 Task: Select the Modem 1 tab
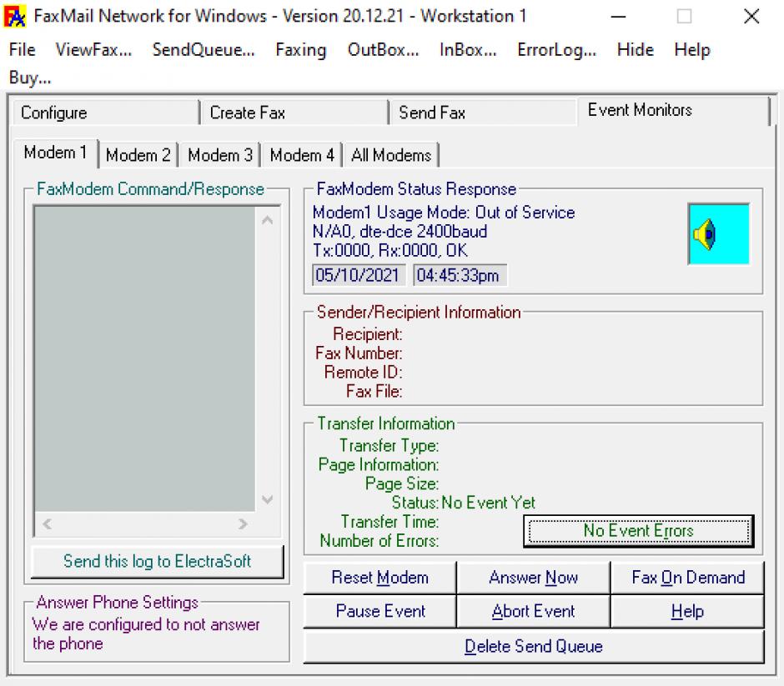(x=56, y=152)
